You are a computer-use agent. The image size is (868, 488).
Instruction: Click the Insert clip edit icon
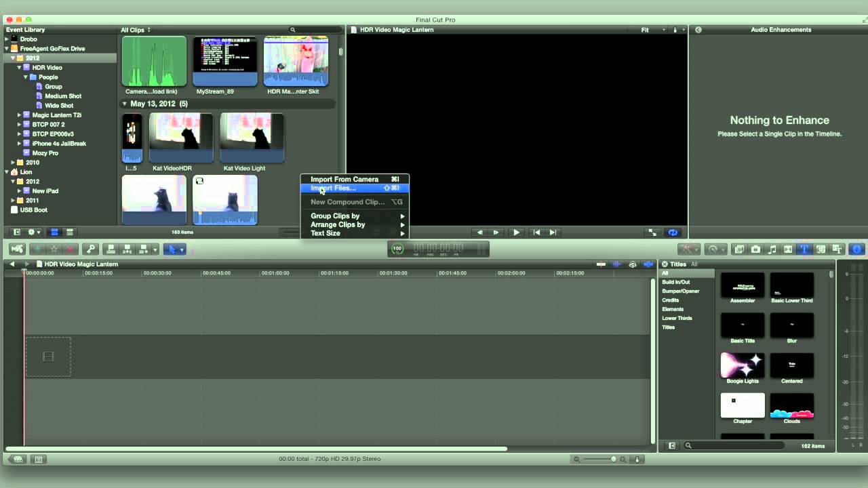tap(127, 249)
